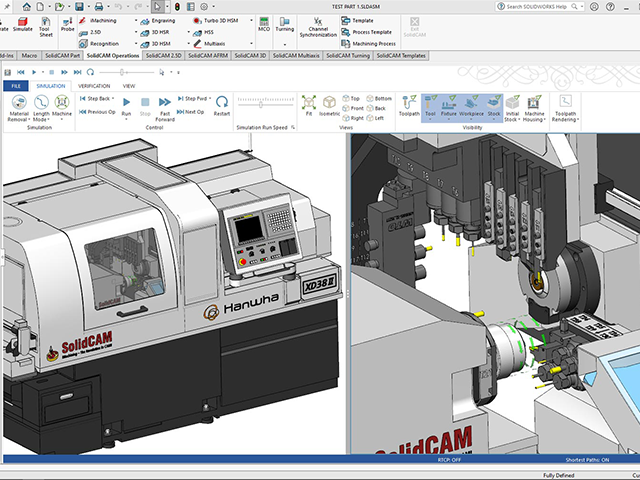Switch to Isometric view
Image resolution: width=640 pixels, height=480 pixels.
pos(329,105)
